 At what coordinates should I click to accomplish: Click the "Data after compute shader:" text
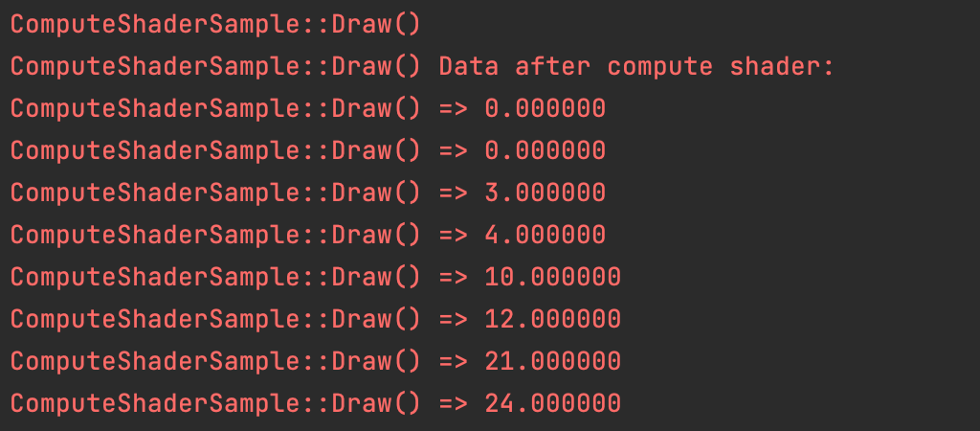636,67
